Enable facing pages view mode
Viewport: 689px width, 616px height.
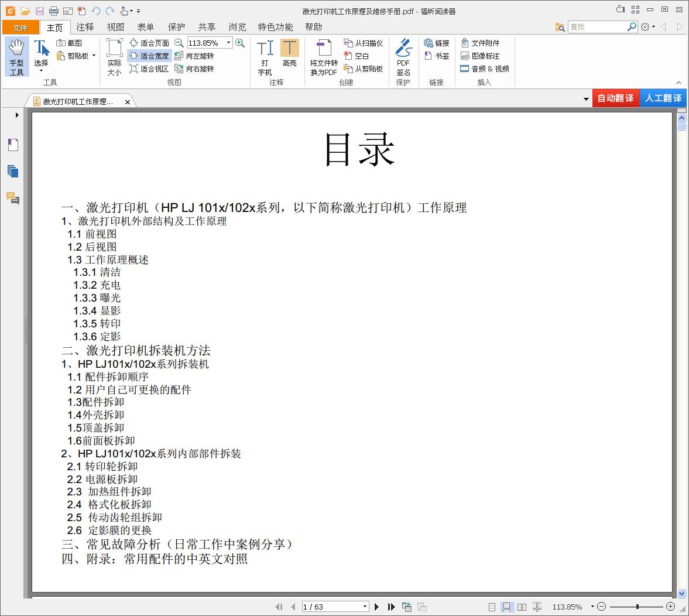(x=522, y=607)
